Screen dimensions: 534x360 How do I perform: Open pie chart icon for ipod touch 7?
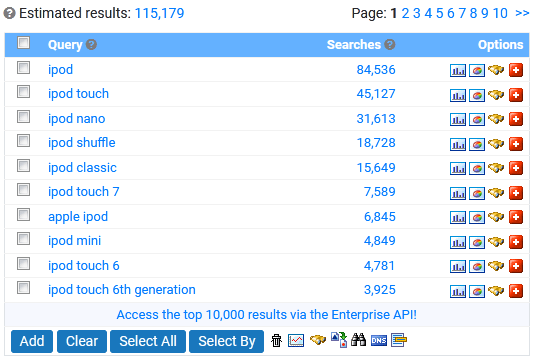(x=477, y=193)
